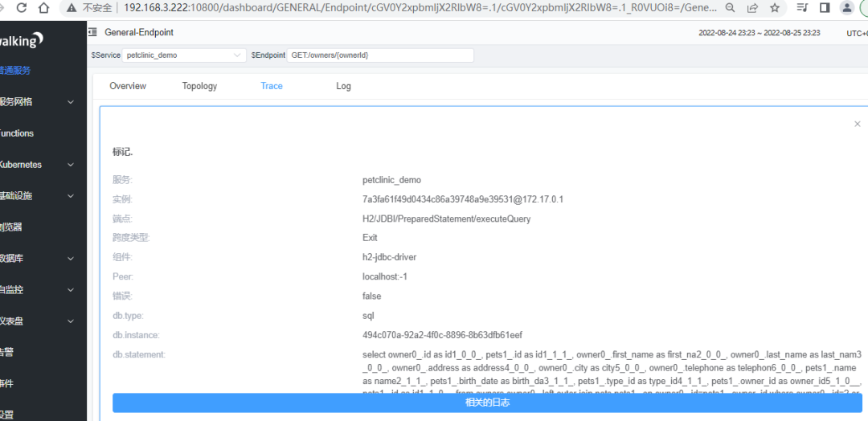The image size is (868, 421).
Task: Open the Functions sidebar item
Action: tap(17, 133)
